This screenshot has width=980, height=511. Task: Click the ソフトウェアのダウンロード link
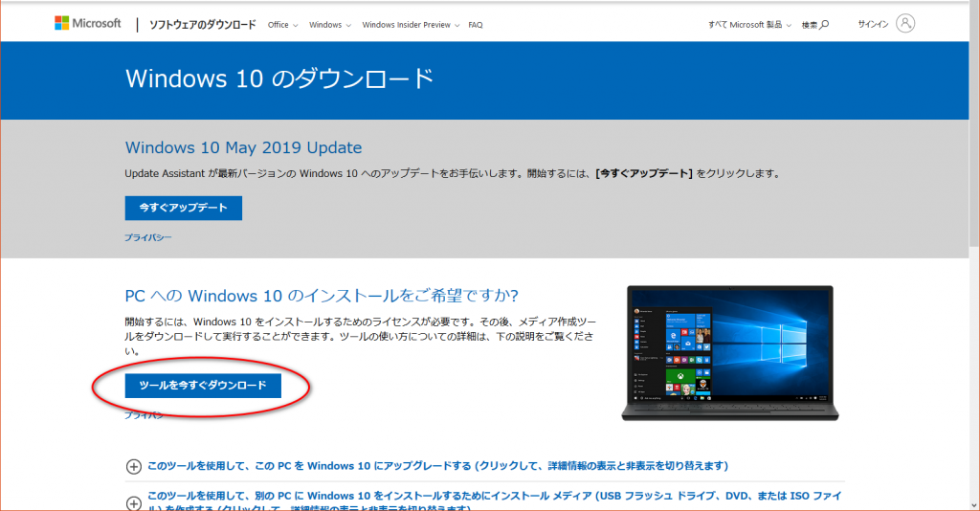[x=202, y=25]
